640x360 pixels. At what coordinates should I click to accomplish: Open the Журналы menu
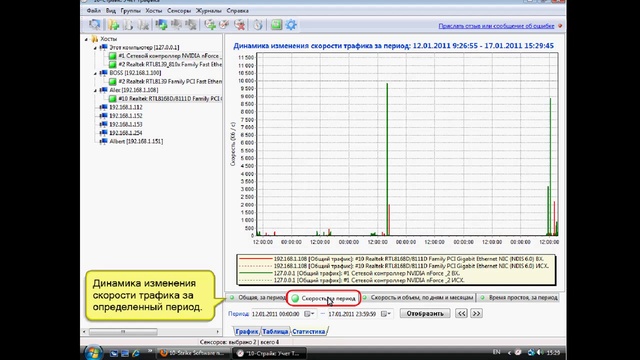(x=209, y=11)
